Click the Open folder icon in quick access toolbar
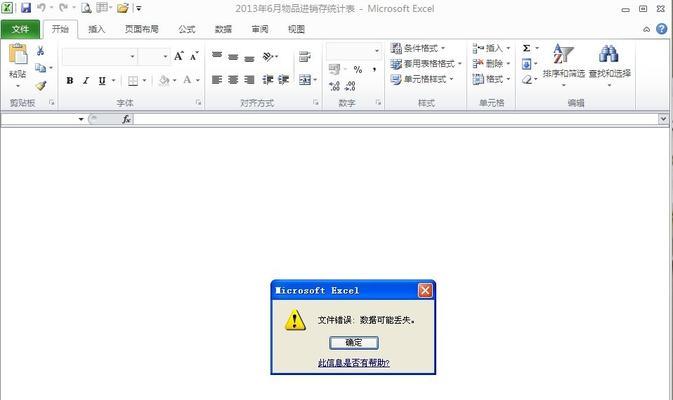 coord(123,8)
